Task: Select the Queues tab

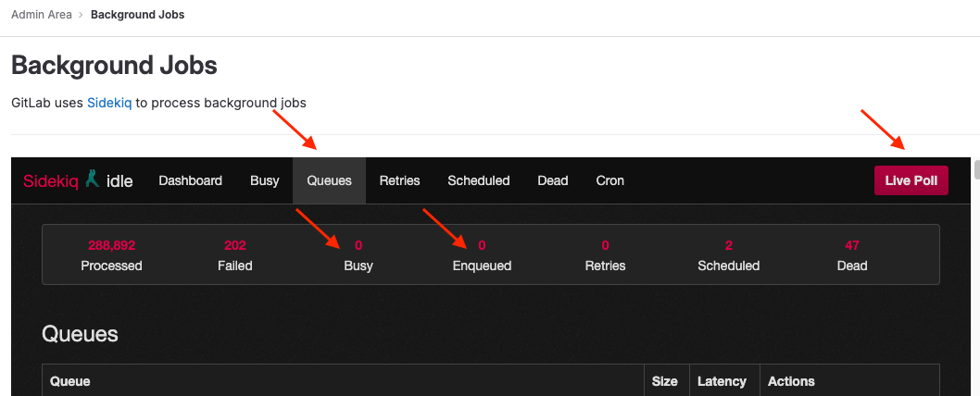Action: point(329,180)
